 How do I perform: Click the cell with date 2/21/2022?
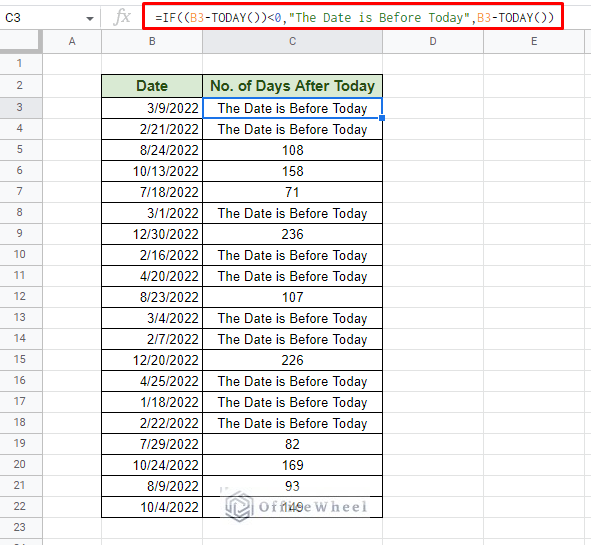(152, 129)
